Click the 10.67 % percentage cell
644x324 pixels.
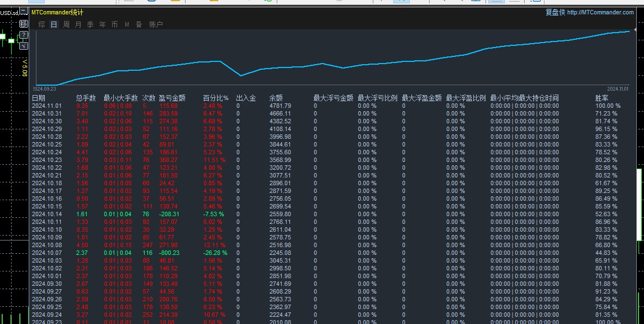(214, 315)
